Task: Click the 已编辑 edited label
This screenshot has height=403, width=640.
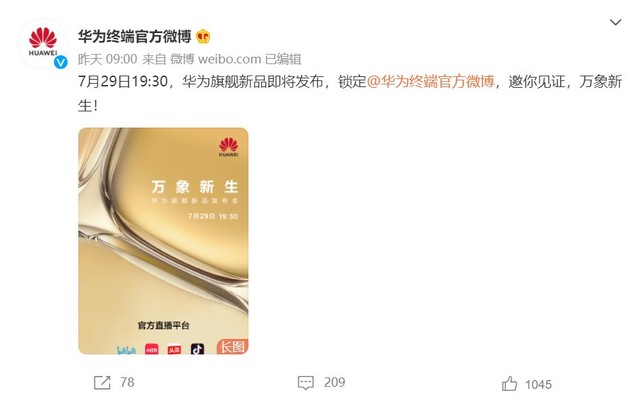Action: [x=283, y=59]
